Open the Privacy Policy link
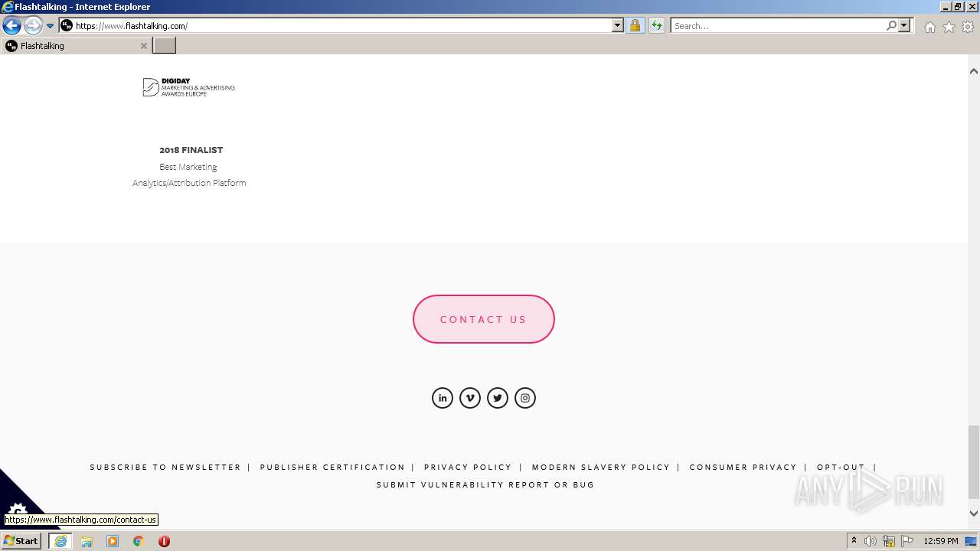The image size is (980, 551). 468,467
